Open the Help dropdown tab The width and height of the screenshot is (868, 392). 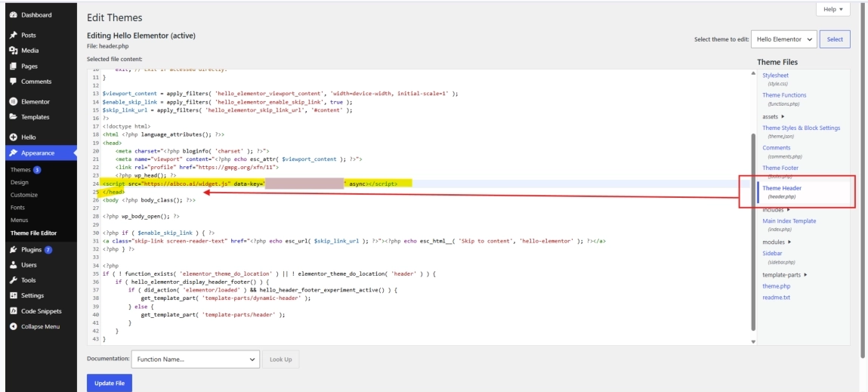pyautogui.click(x=832, y=9)
